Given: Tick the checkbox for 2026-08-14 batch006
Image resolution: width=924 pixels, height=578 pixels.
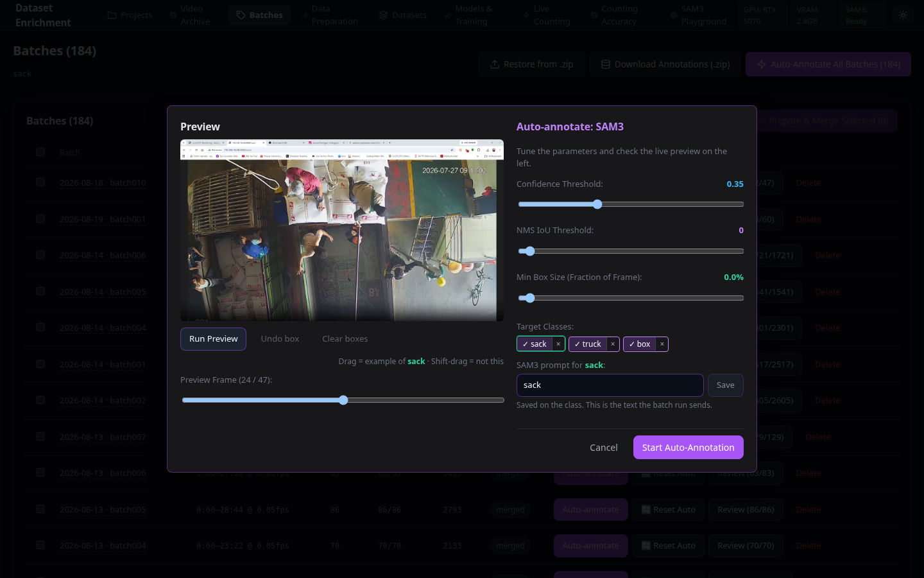Looking at the screenshot, I should click(40, 255).
